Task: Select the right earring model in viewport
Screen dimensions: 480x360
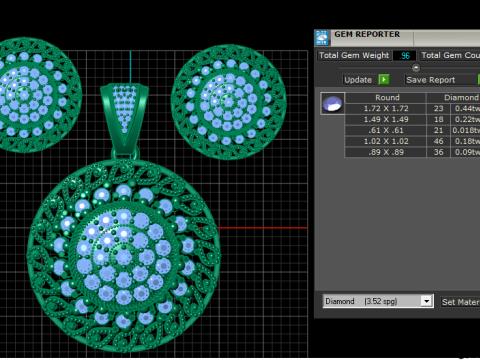Action: click(x=229, y=102)
